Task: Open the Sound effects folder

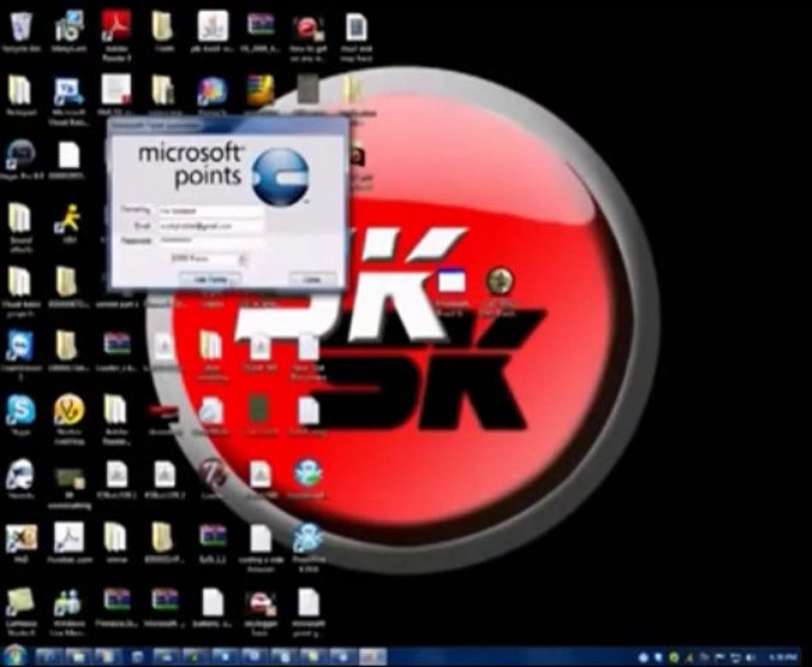Action: click(20, 229)
